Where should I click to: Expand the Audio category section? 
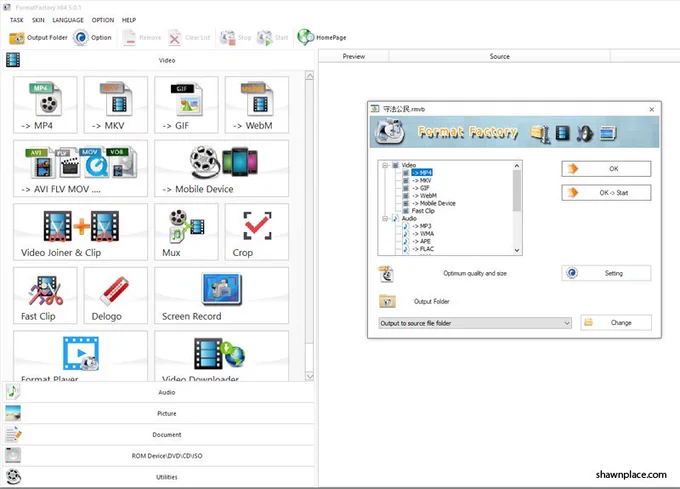159,392
